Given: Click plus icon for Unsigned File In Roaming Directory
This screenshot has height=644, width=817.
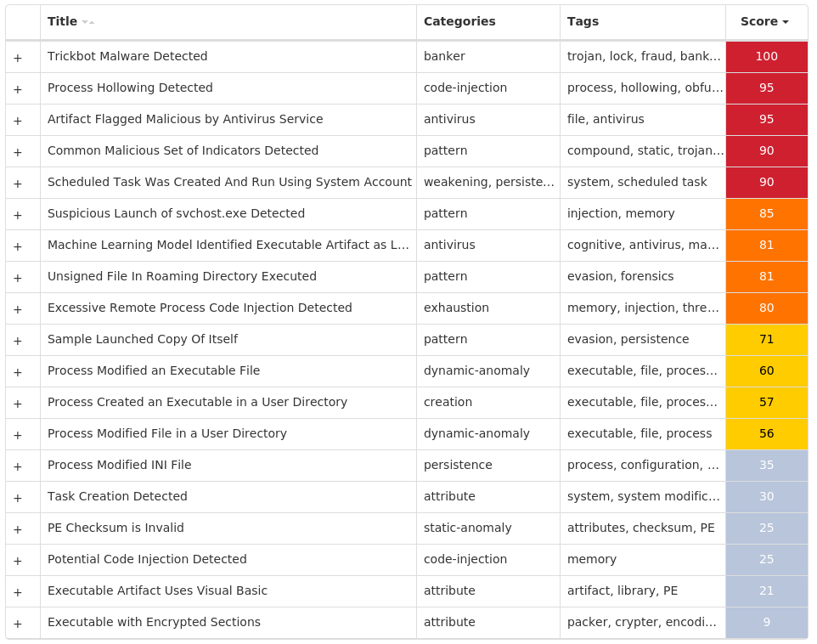Looking at the screenshot, I should pos(18,278).
